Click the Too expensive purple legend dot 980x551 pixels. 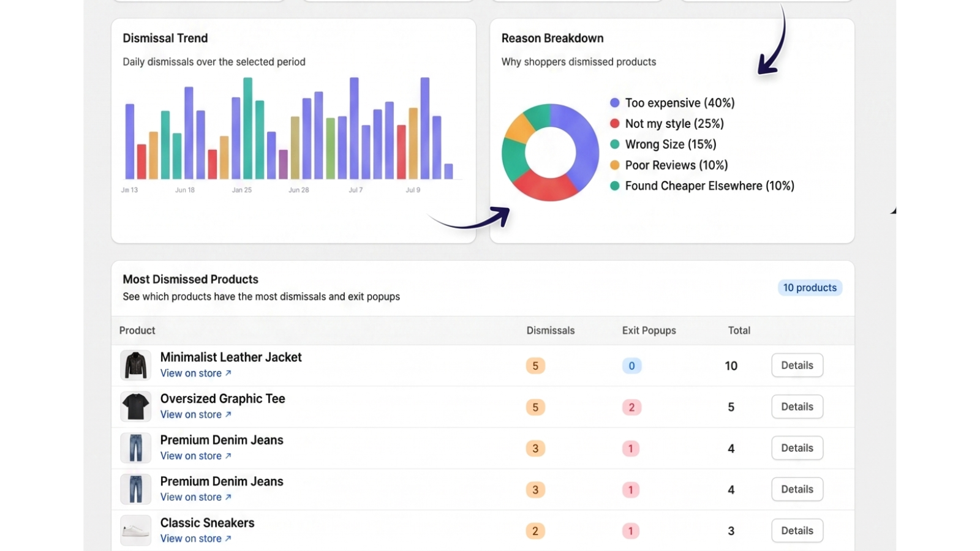pos(614,103)
